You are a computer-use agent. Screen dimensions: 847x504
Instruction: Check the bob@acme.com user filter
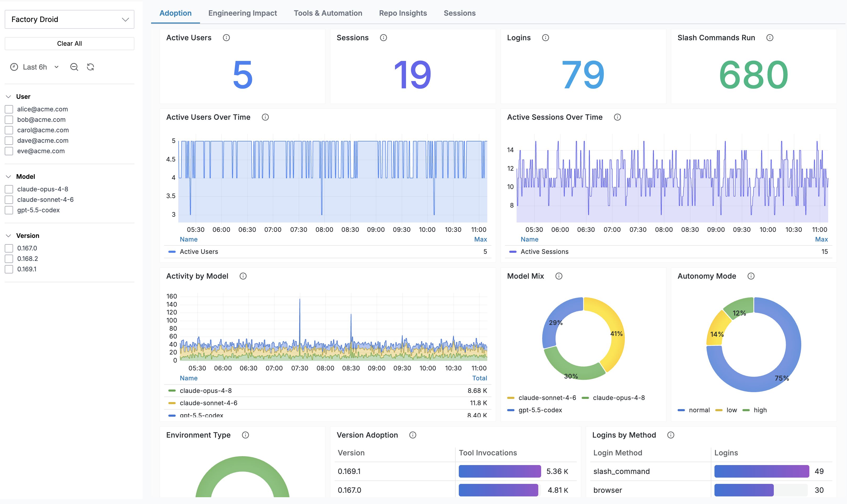click(9, 119)
